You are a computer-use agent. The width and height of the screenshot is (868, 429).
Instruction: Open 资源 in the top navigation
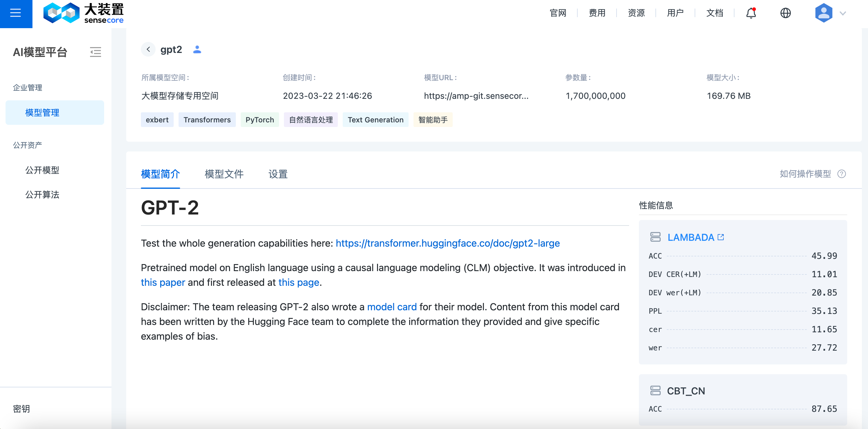[636, 13]
